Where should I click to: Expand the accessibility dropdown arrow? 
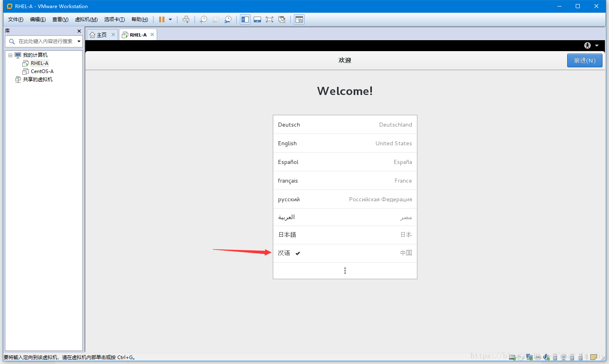click(597, 45)
